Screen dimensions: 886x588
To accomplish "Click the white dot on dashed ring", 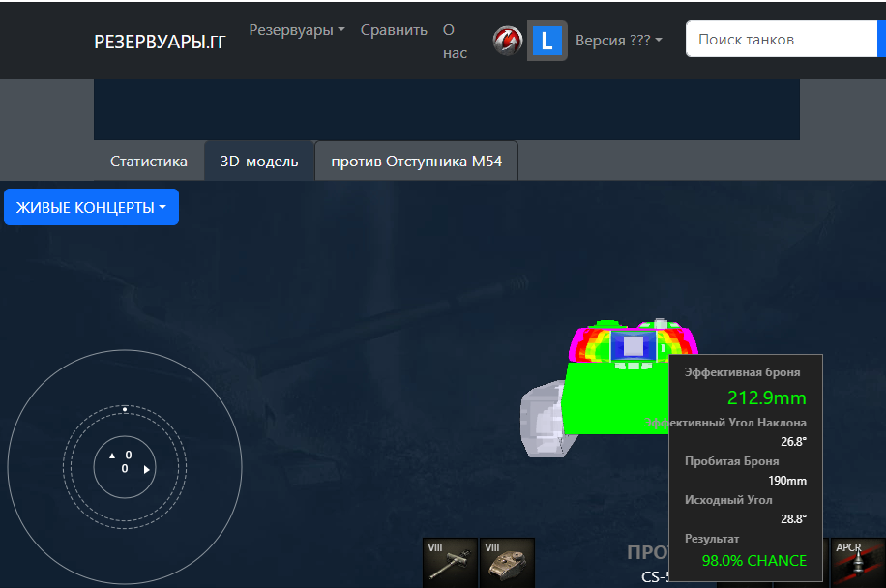I will [125, 409].
